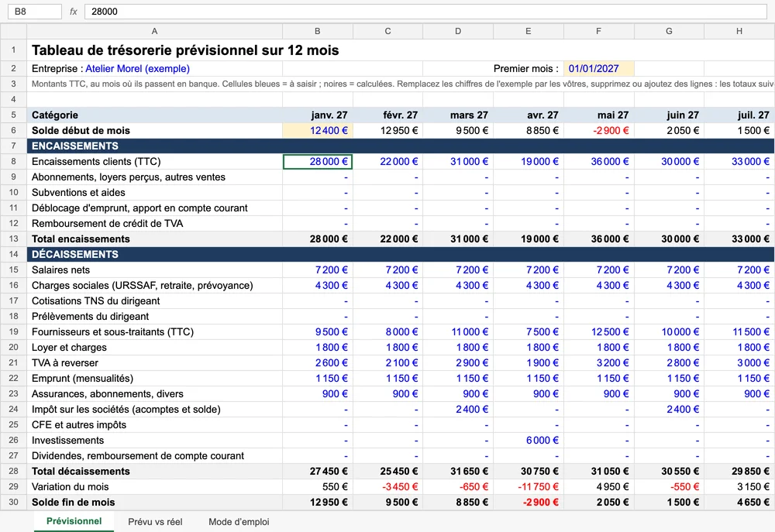The image size is (775, 532).
Task: Open the Prévisionnel sheet tab
Action: coord(74,521)
